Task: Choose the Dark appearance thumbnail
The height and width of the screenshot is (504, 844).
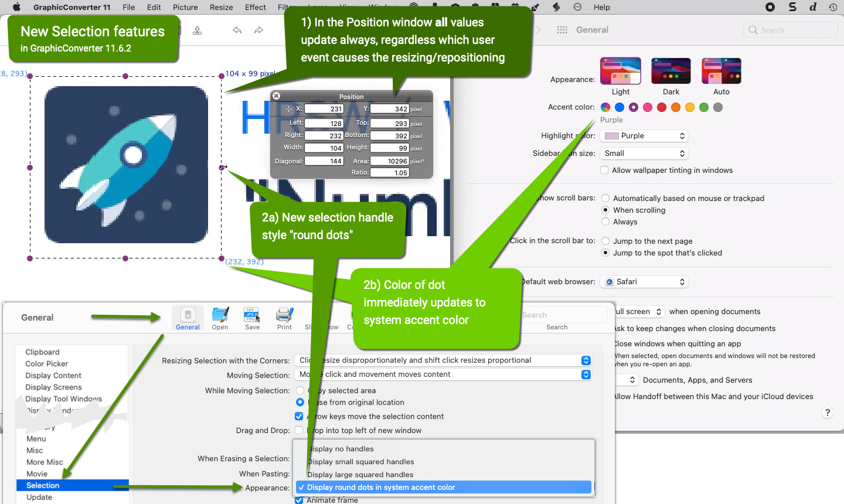Action: point(671,71)
